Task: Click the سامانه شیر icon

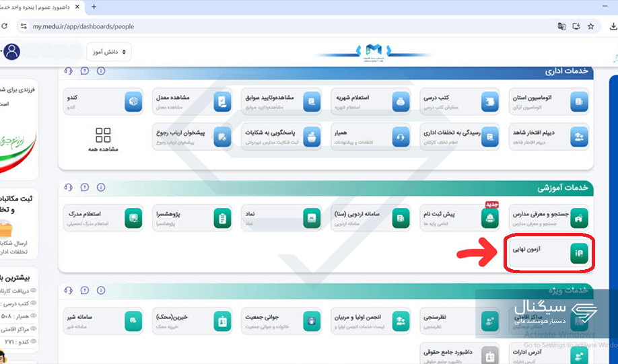Action: pos(133,321)
